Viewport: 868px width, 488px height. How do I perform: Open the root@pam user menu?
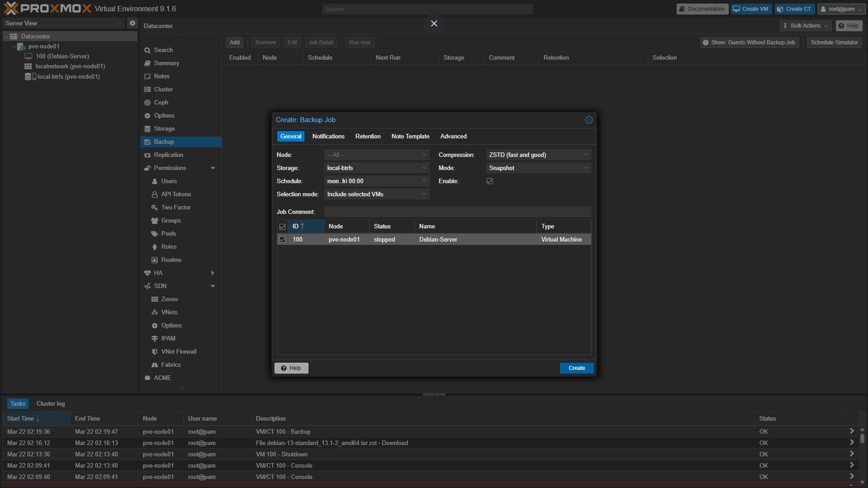841,9
